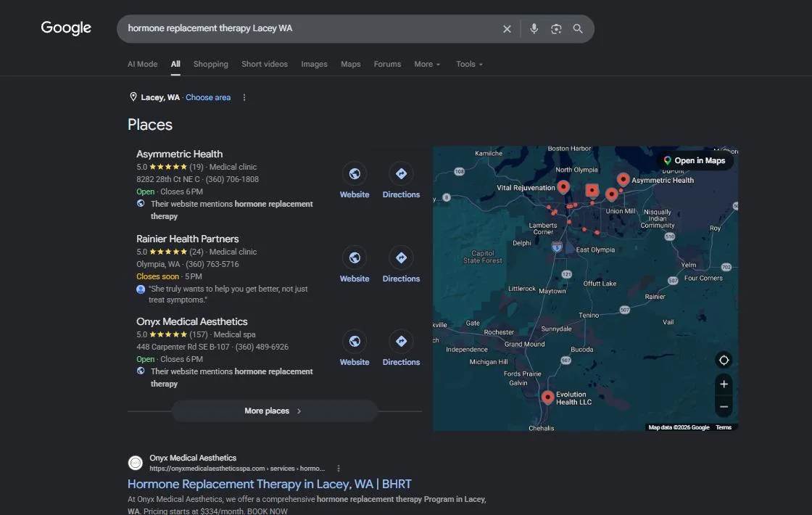Click the Choose area link
This screenshot has height=515, width=812.
208,97
